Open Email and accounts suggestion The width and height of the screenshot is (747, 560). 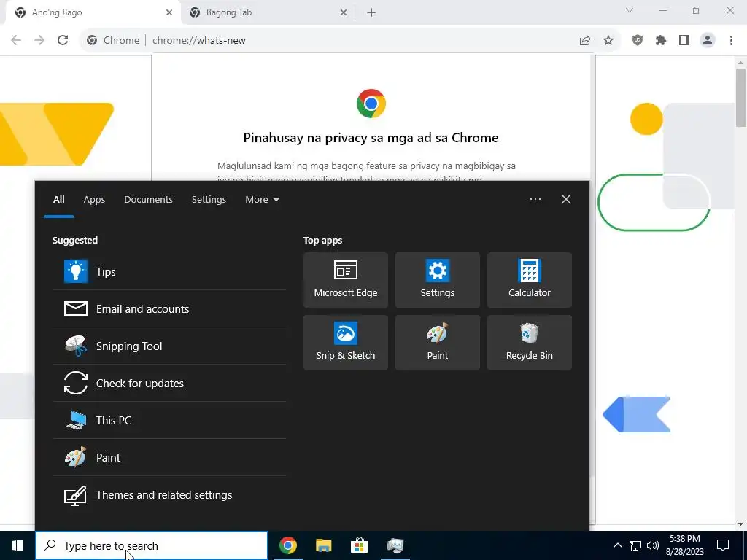tap(169, 308)
